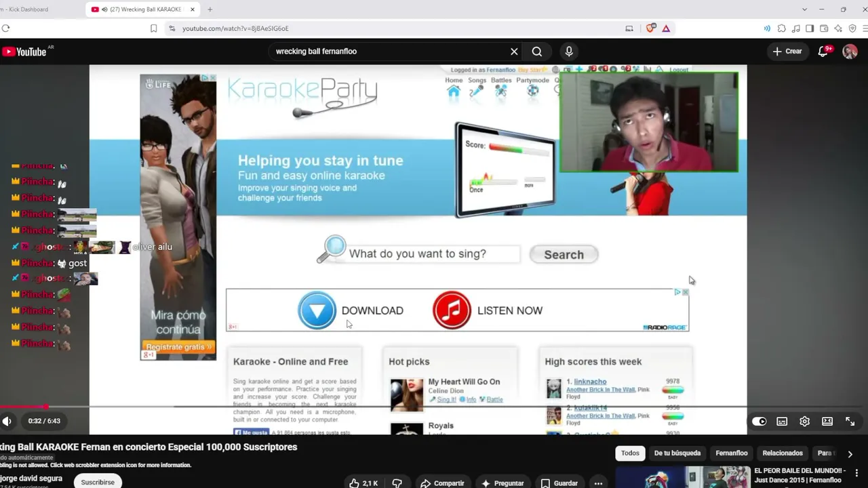
Task: Clear the YouTube search text with X
Action: pyautogui.click(x=514, y=52)
